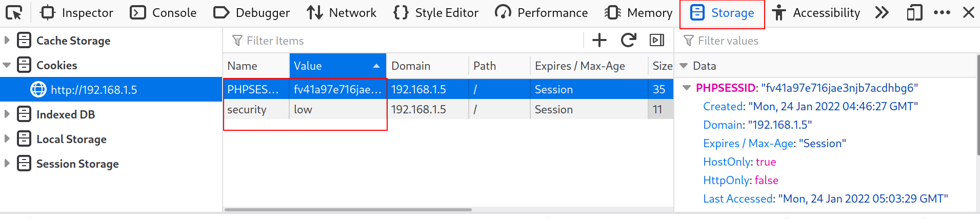Open the Console tab

(x=163, y=13)
